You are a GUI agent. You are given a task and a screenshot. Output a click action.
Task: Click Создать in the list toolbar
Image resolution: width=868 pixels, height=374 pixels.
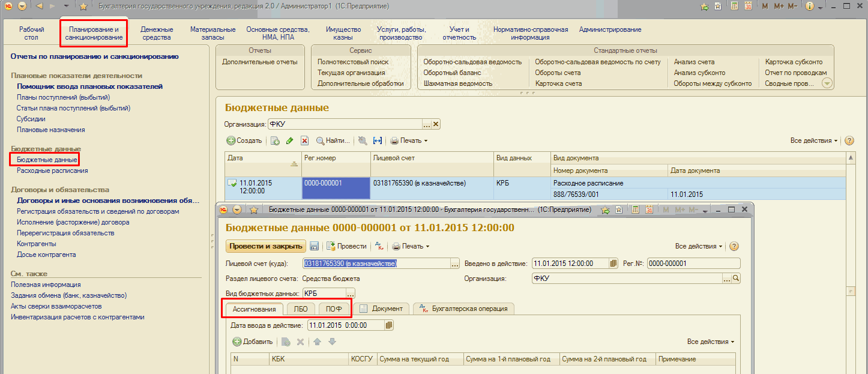[244, 140]
